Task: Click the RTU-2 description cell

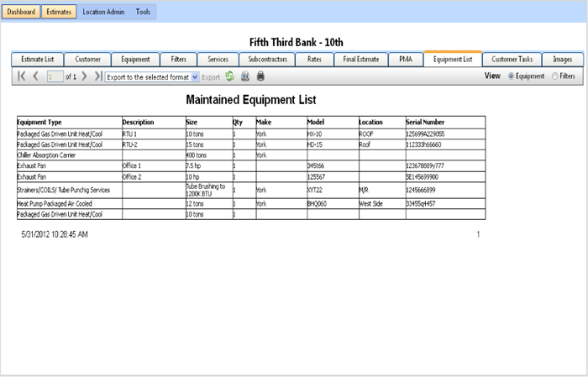Action: coord(154,144)
